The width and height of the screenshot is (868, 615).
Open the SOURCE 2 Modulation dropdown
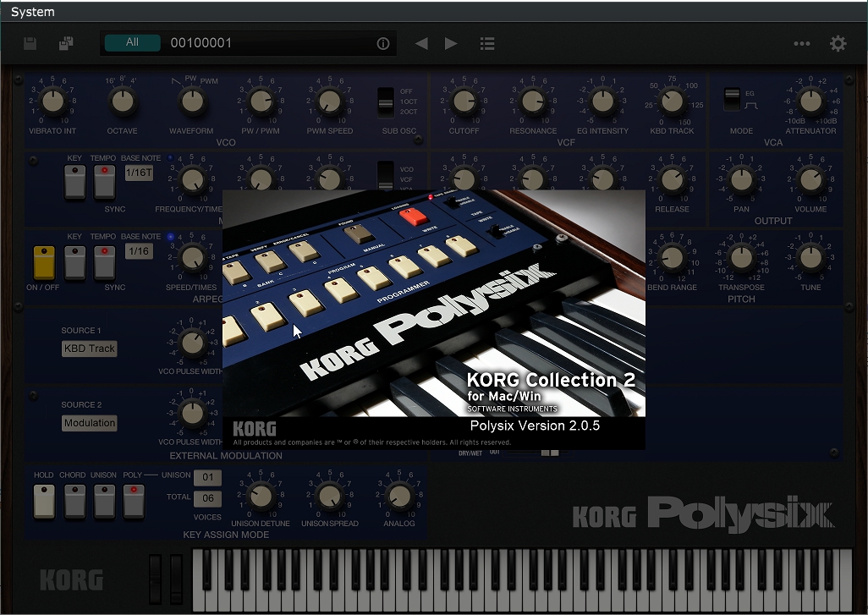click(89, 423)
